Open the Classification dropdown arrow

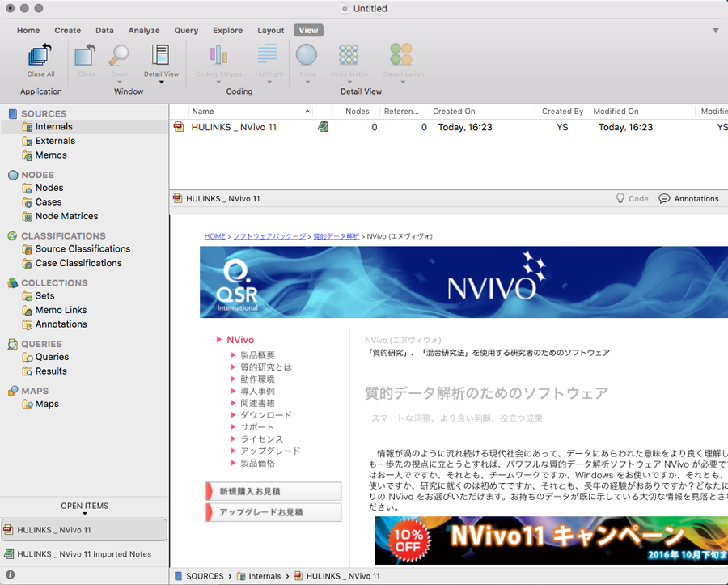pos(403,83)
